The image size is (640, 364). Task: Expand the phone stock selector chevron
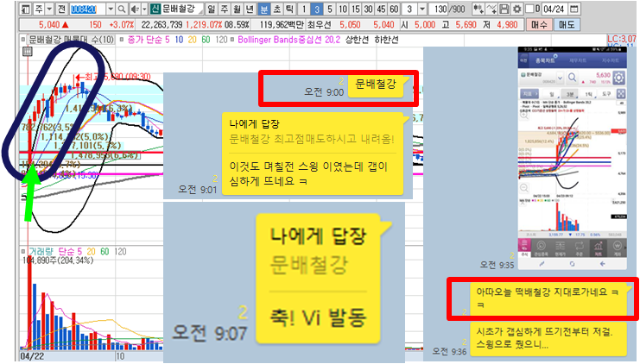click(560, 78)
